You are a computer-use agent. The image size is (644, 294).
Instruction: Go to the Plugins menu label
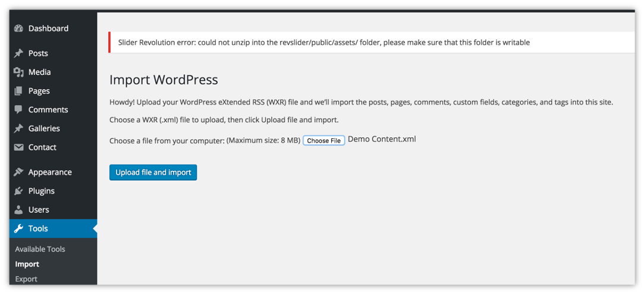[42, 191]
